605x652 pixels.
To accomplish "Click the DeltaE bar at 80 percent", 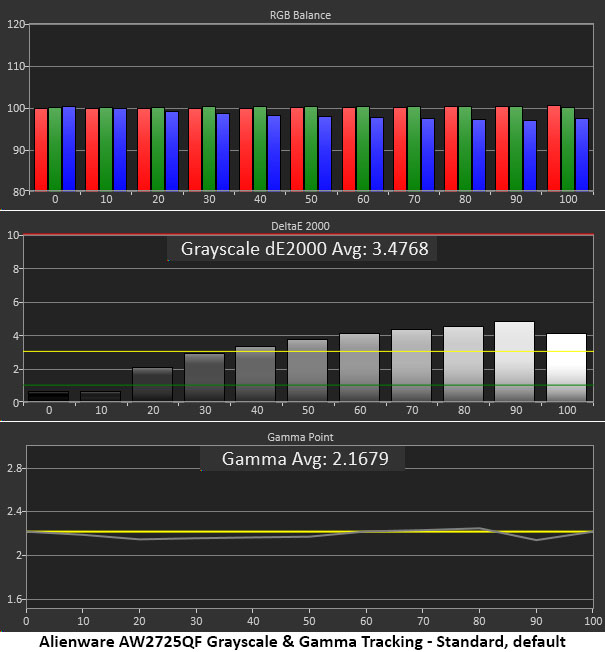I will [464, 364].
